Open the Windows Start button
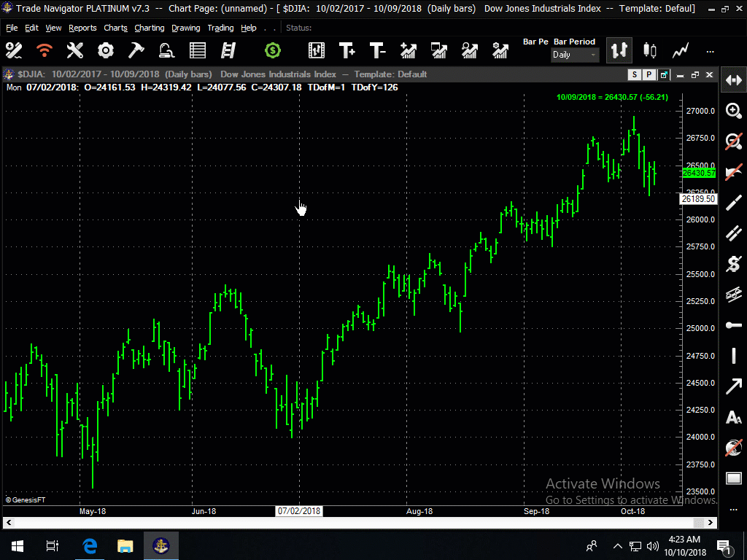This screenshot has width=747, height=560. [18, 545]
